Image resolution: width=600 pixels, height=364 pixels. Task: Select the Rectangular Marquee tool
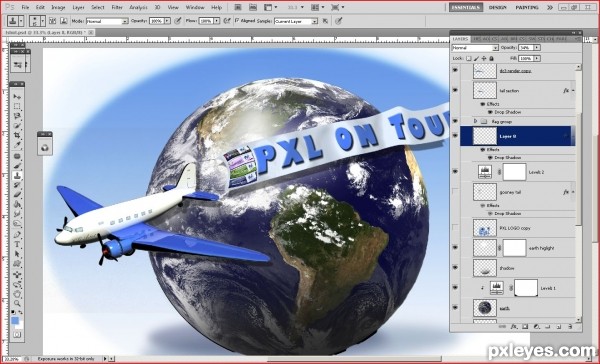(17, 106)
